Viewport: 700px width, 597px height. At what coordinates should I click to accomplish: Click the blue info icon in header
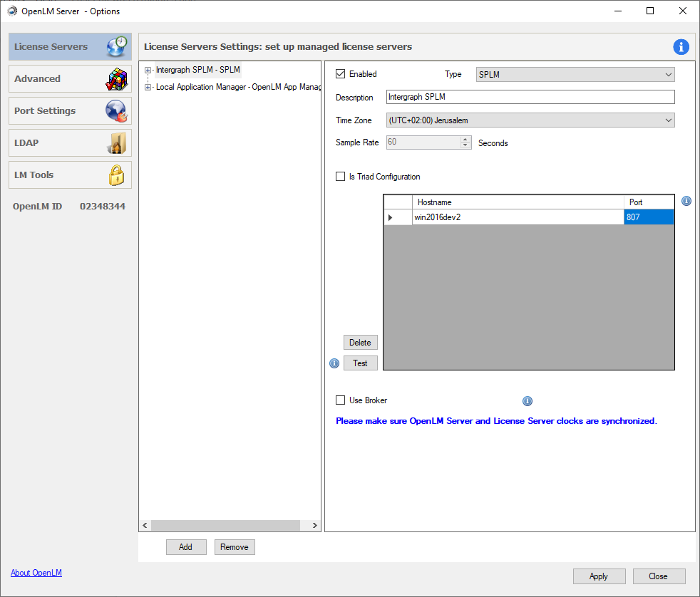(x=681, y=47)
